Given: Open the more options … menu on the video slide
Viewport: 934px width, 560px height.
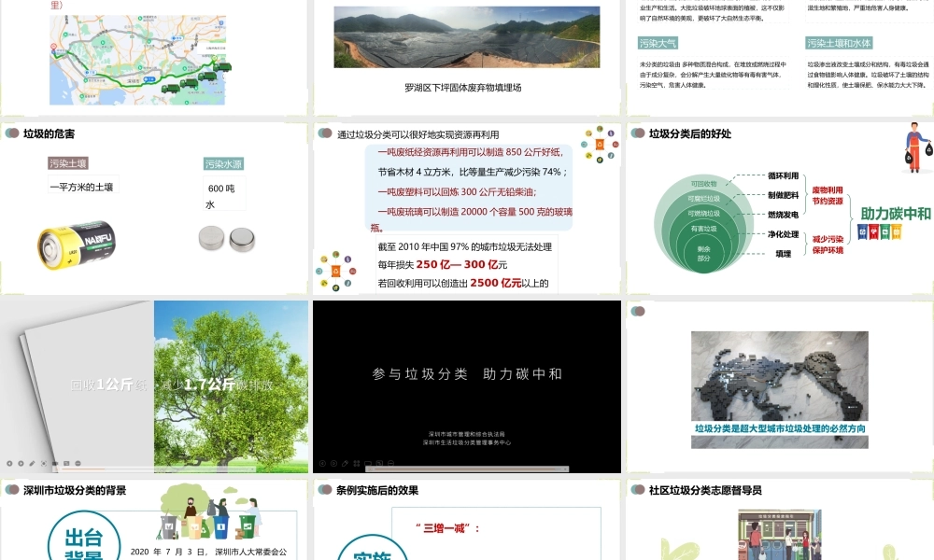Looking at the screenshot, I should click(390, 463).
